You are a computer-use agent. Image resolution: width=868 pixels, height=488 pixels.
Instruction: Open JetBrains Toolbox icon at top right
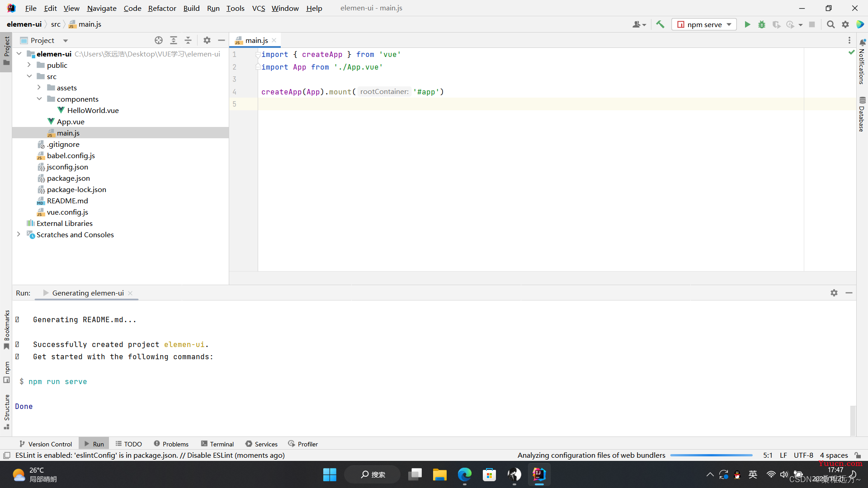(860, 24)
